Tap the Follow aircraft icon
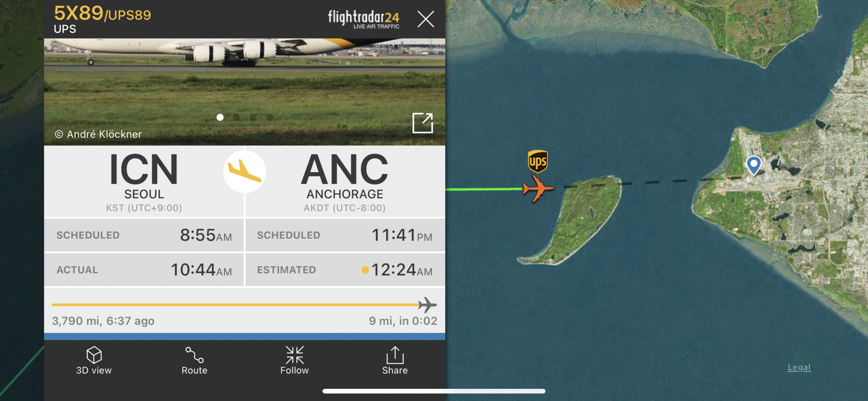The height and width of the screenshot is (401, 868). point(295,355)
